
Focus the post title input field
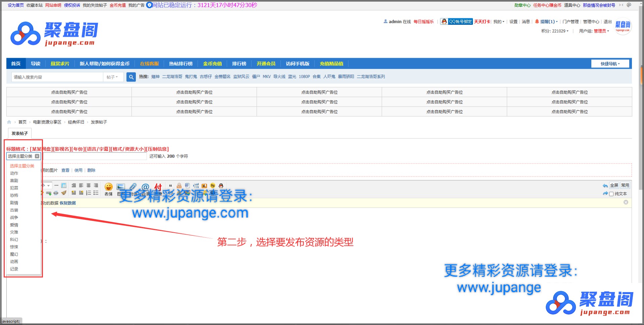click(x=95, y=156)
